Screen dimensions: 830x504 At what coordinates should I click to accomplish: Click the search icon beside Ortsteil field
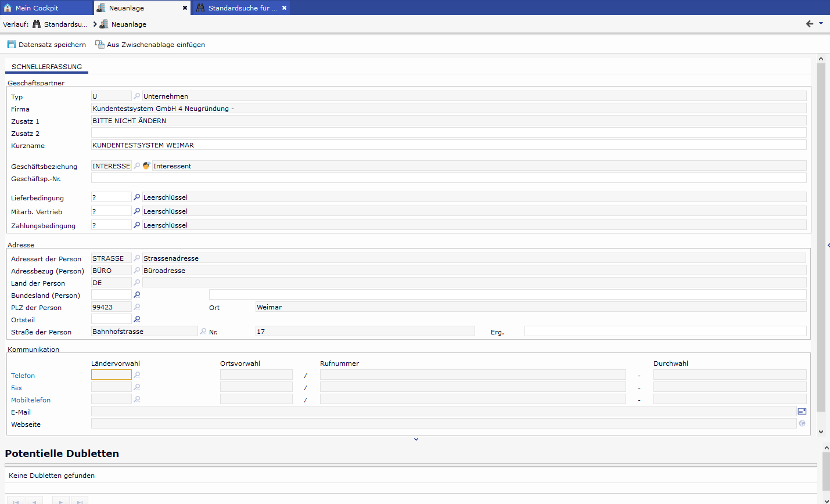pos(137,319)
